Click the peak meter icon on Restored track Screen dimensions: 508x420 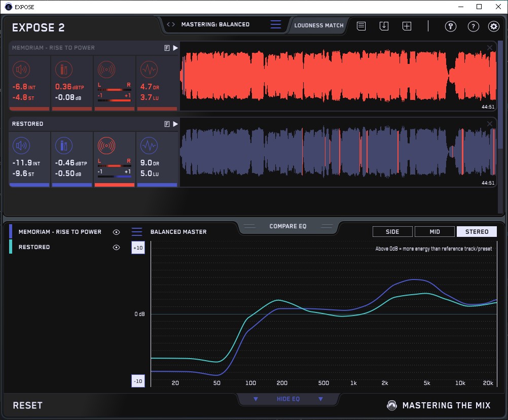click(63, 146)
